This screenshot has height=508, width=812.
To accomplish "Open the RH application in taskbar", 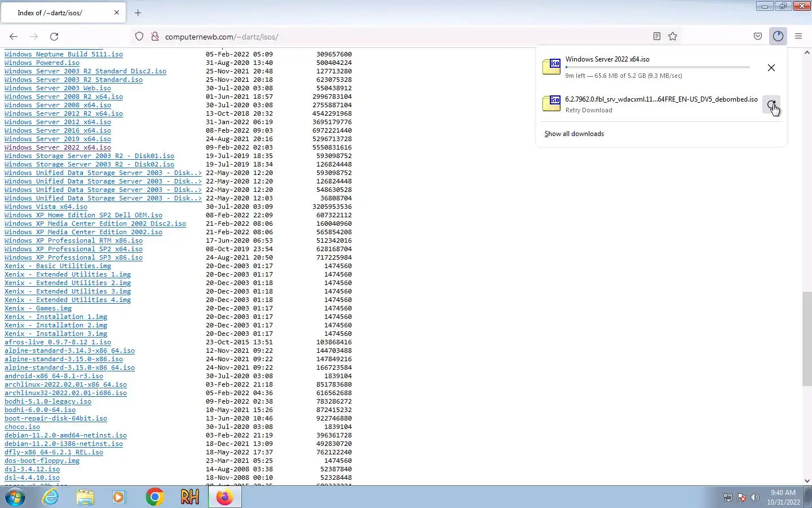I will (x=189, y=497).
